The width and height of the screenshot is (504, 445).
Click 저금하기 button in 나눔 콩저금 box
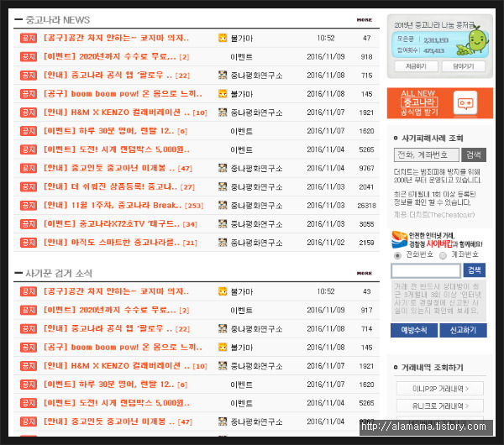[x=416, y=66]
